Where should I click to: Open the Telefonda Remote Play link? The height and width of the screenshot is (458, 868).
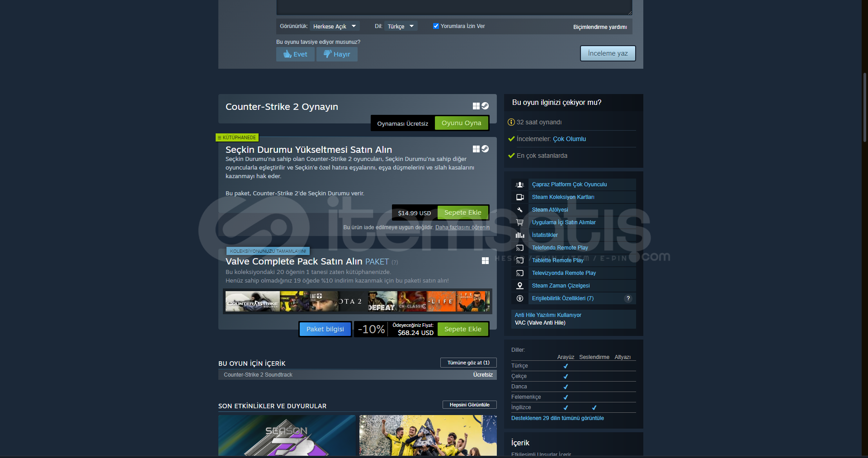[560, 248]
